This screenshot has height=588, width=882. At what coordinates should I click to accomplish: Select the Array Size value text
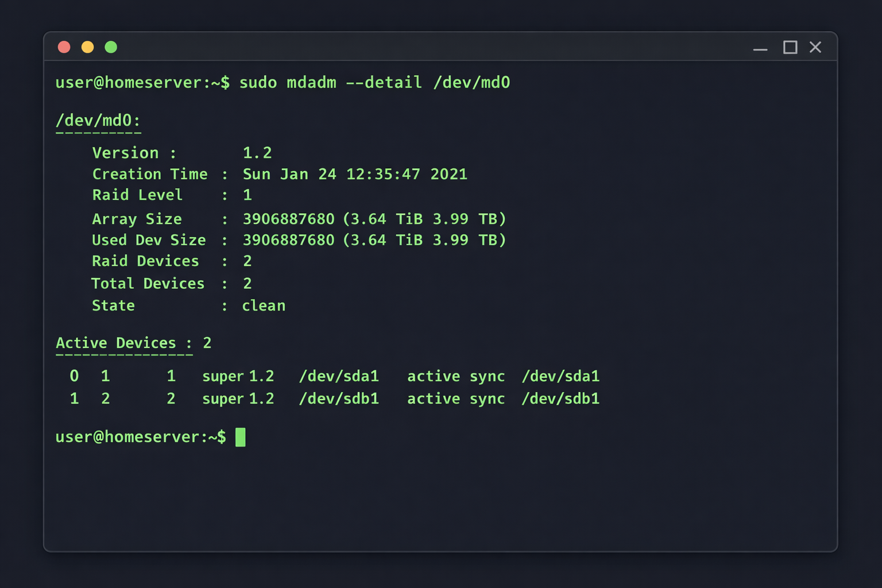click(x=374, y=218)
